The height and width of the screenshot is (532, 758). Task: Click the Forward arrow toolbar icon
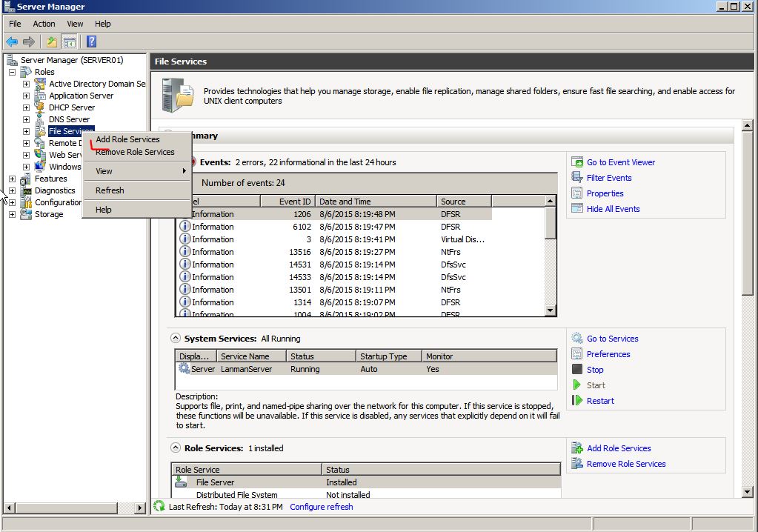pos(29,42)
